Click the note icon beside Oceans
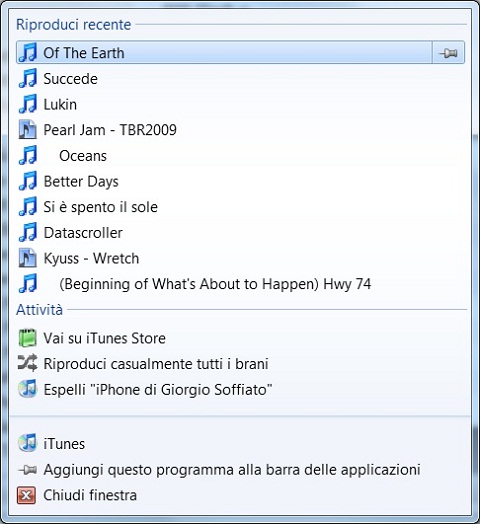This screenshot has width=480, height=524. coord(28,155)
